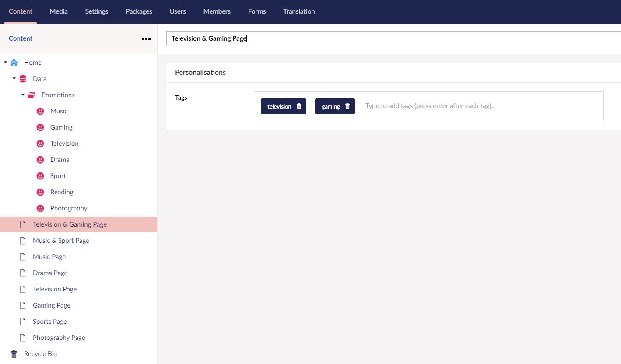This screenshot has width=621, height=364.
Task: Click document icon beside Television Page
Action: tap(23, 289)
